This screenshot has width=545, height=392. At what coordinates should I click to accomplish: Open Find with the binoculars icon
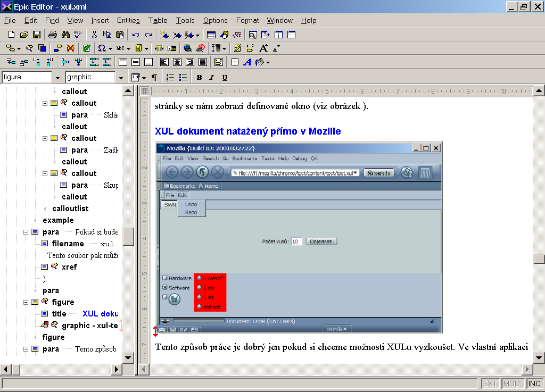point(65,35)
